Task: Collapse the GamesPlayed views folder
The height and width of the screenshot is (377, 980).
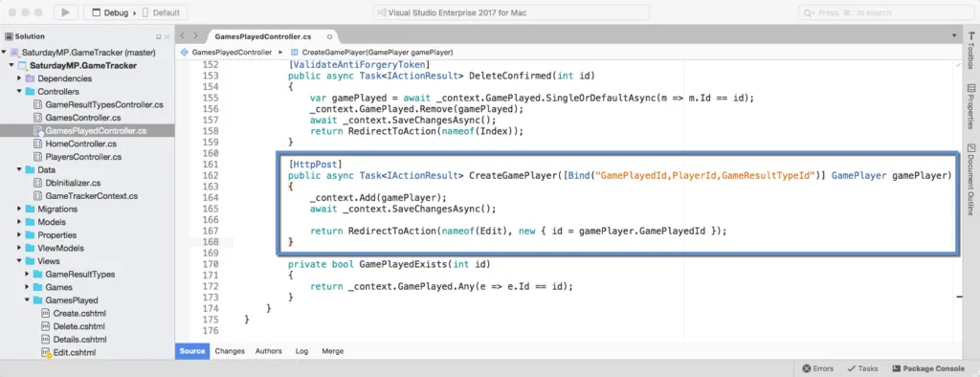Action: (x=28, y=300)
